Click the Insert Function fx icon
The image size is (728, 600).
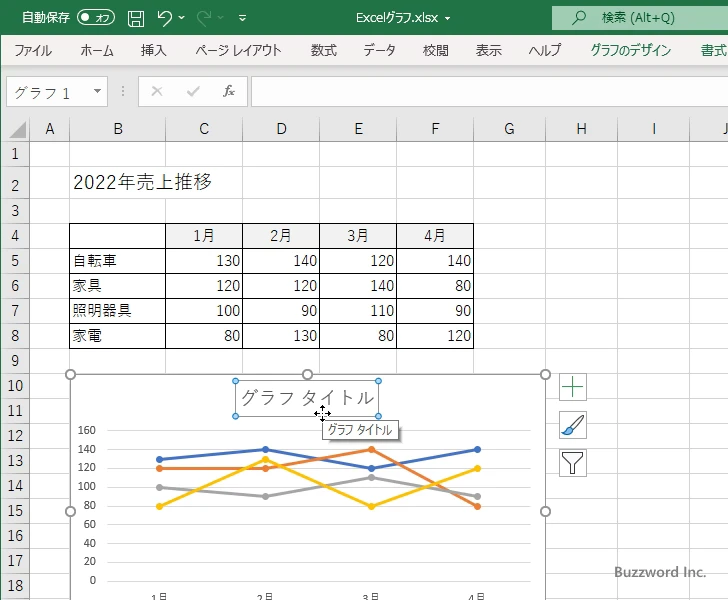[228, 91]
